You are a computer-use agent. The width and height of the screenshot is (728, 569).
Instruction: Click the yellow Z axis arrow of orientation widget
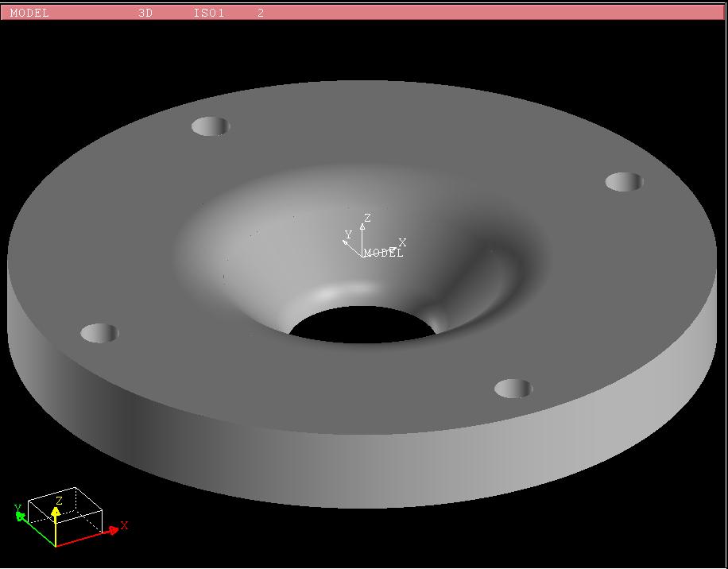(56, 527)
